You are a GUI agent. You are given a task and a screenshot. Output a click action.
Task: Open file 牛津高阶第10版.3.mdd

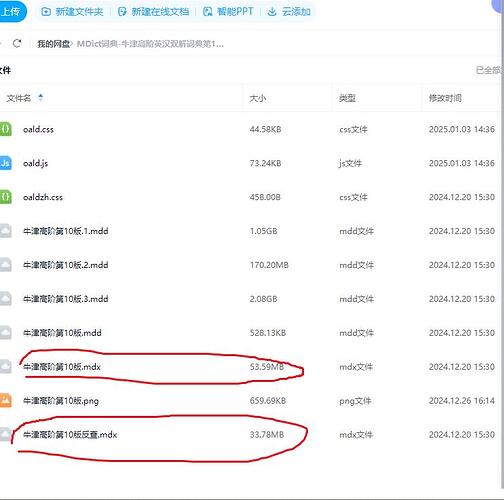[x=66, y=299]
